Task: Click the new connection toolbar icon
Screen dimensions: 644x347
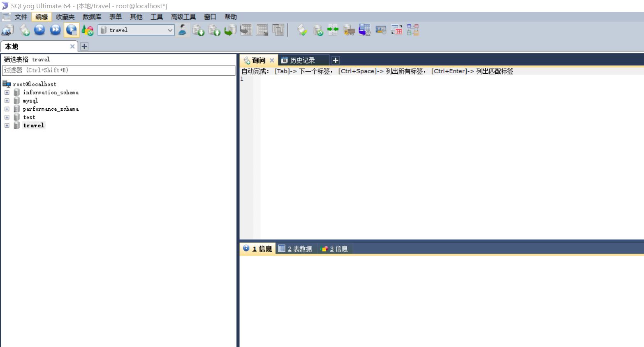Action: pyautogui.click(x=8, y=30)
